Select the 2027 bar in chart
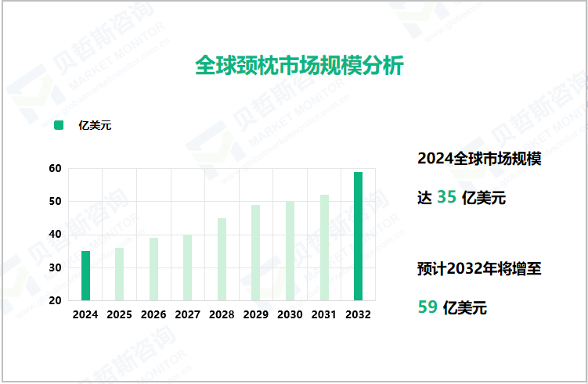Screen dimensions: 588x384 pyautogui.click(x=187, y=267)
